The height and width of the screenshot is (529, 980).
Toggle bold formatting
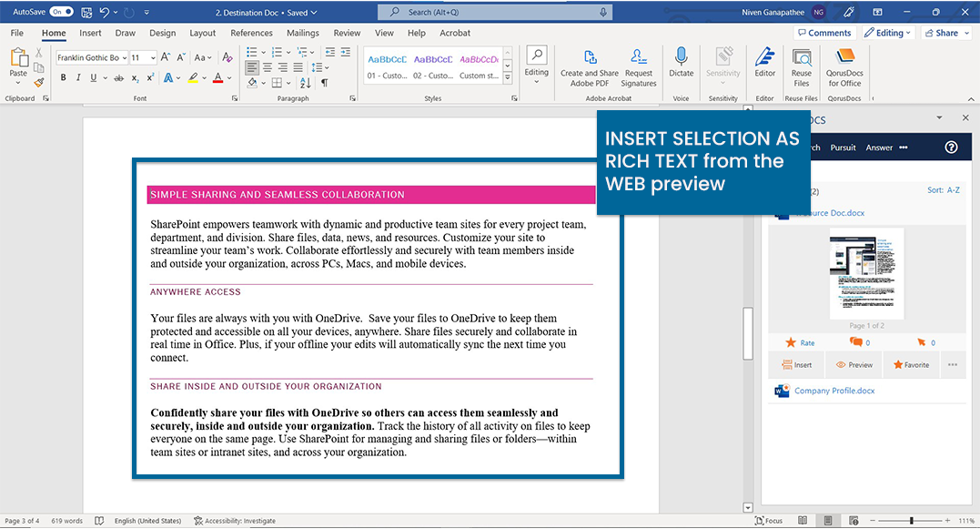coord(63,78)
